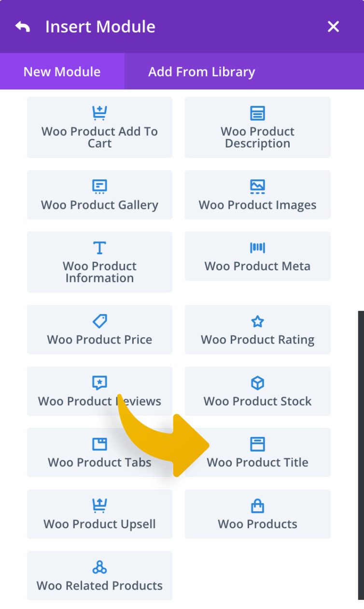Select the Woo Product Stock cube icon
This screenshot has width=364, height=609.
[x=257, y=383]
